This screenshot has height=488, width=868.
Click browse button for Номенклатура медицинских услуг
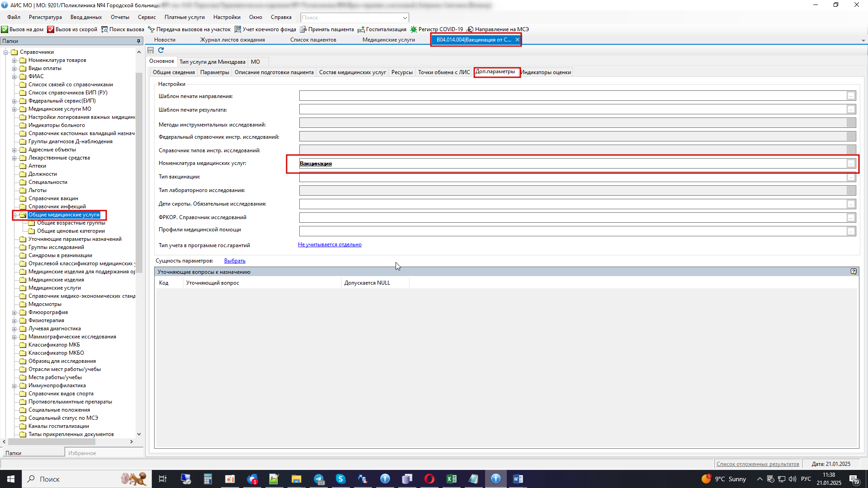(851, 164)
